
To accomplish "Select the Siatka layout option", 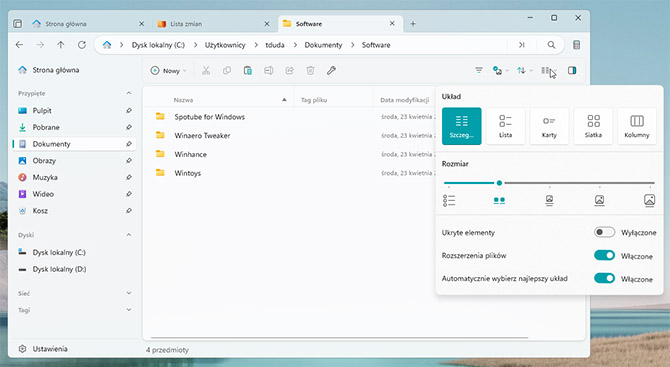I will [x=593, y=126].
